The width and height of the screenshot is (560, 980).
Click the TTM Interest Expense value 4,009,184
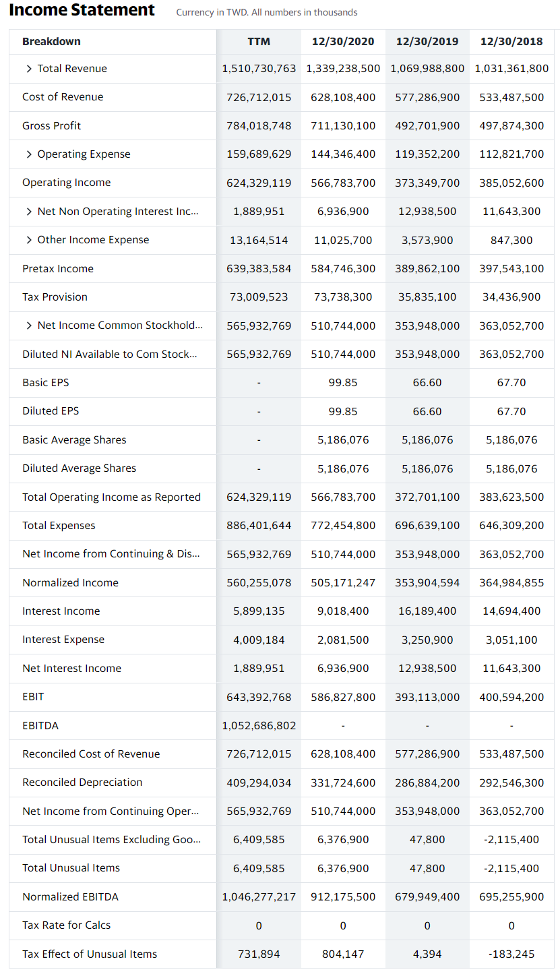click(259, 640)
